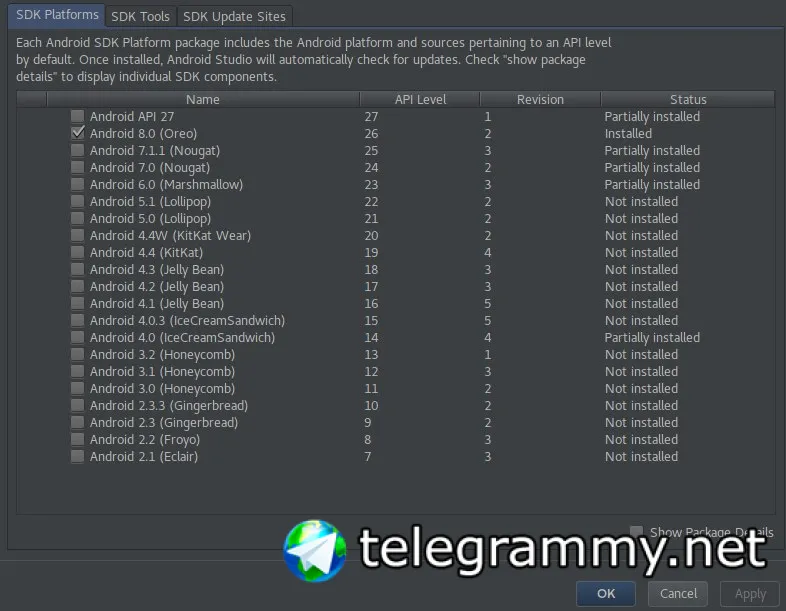
Task: Click the Telegram globe logo icon
Action: pyautogui.click(x=315, y=550)
